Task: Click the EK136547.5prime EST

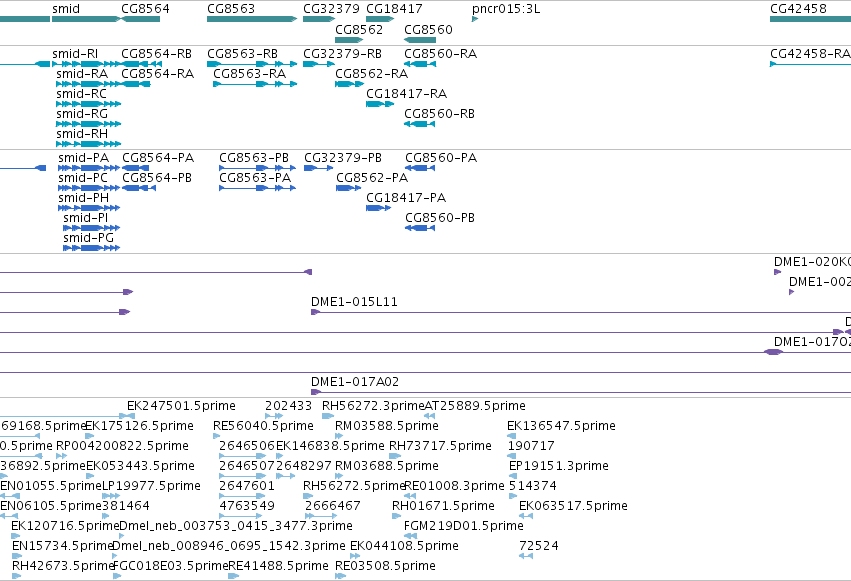Action: 561,426
